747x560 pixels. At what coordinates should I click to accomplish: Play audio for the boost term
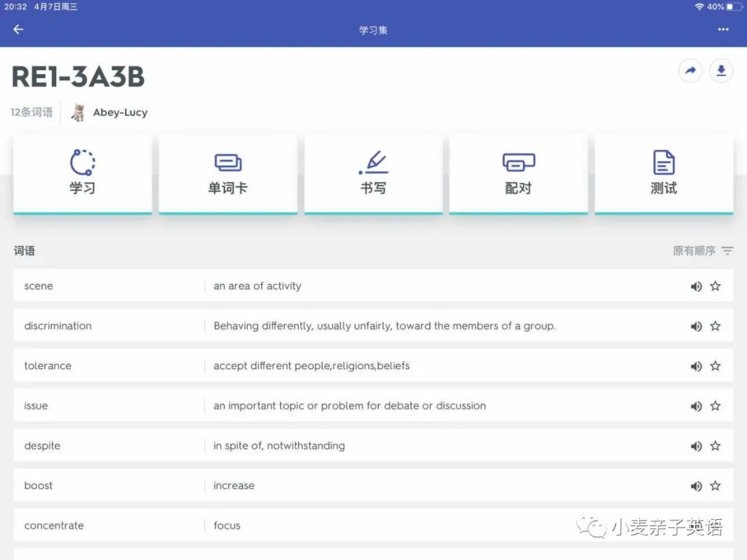point(696,486)
